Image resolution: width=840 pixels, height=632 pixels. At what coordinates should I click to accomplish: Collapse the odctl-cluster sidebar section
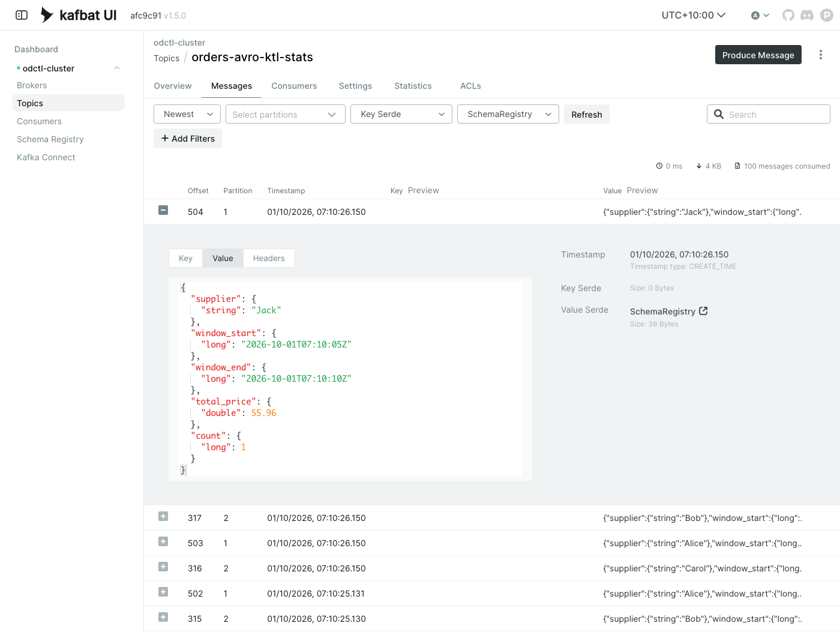[117, 68]
